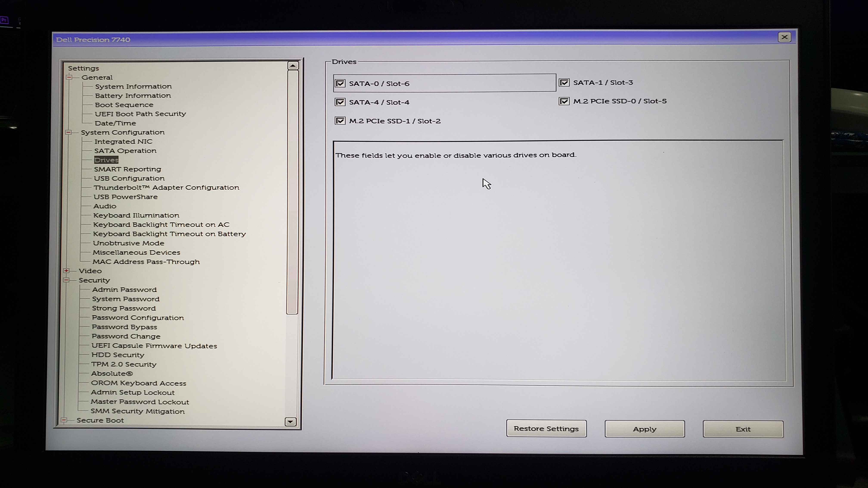Select Miscellaneous Devices
The height and width of the screenshot is (488, 868).
136,252
